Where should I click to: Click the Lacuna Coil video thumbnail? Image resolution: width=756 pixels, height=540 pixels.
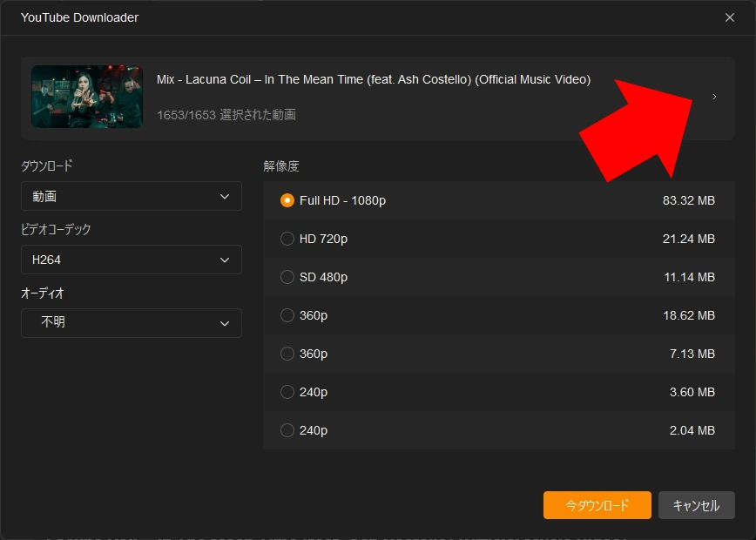[86, 97]
